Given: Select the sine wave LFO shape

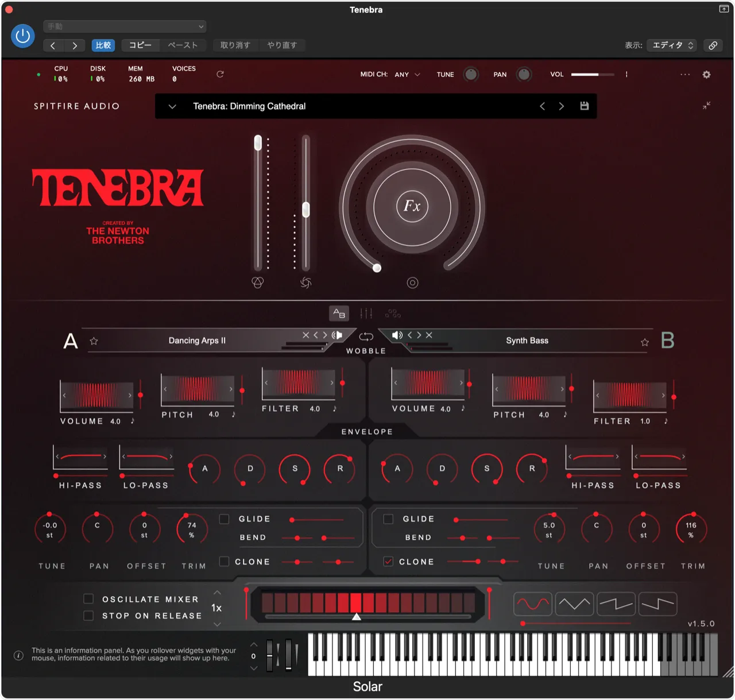Looking at the screenshot, I should pyautogui.click(x=532, y=604).
